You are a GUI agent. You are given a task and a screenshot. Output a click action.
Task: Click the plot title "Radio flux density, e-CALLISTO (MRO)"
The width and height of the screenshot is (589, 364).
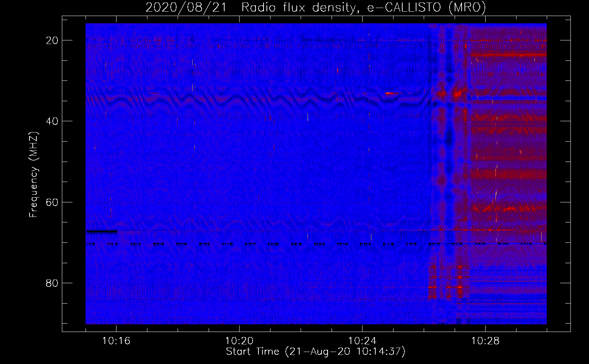[x=363, y=7]
